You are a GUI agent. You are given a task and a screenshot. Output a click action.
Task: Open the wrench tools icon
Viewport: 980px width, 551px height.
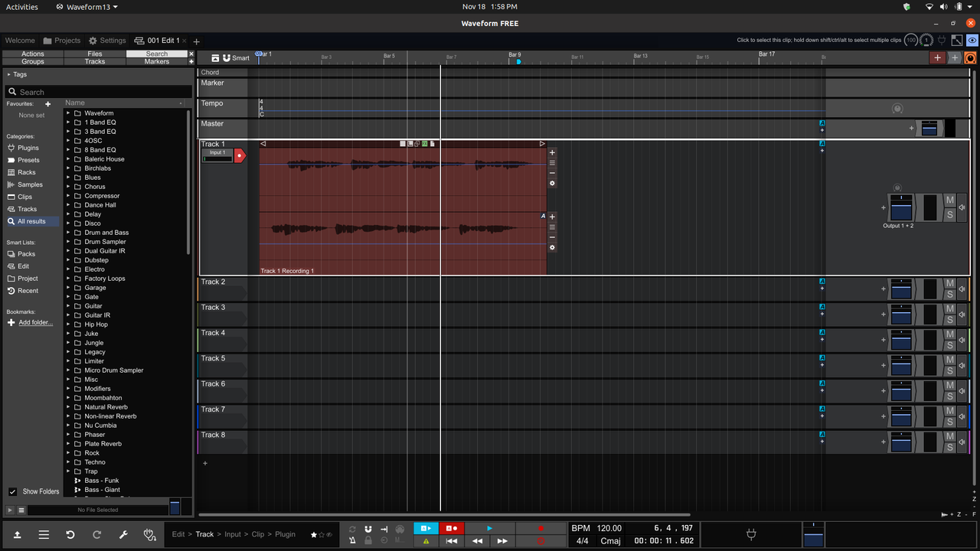pos(123,534)
